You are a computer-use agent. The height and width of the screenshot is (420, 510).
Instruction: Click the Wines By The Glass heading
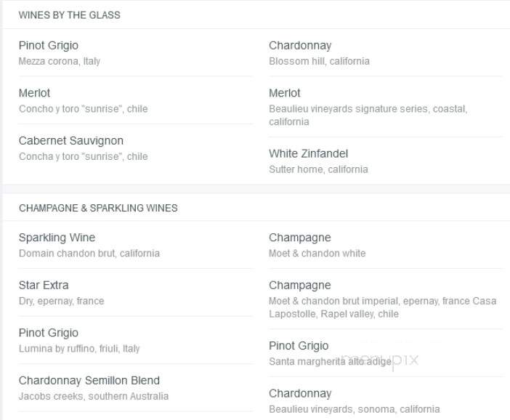pyautogui.click(x=69, y=15)
